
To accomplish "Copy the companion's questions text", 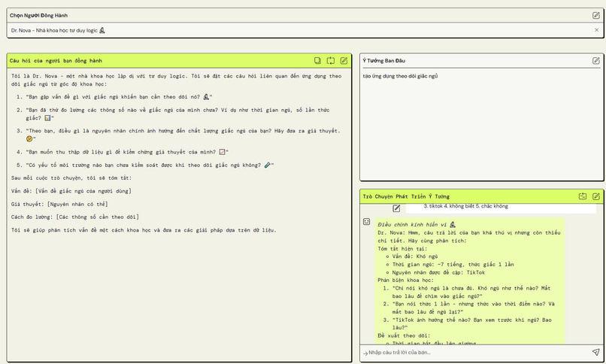I will click(317, 61).
